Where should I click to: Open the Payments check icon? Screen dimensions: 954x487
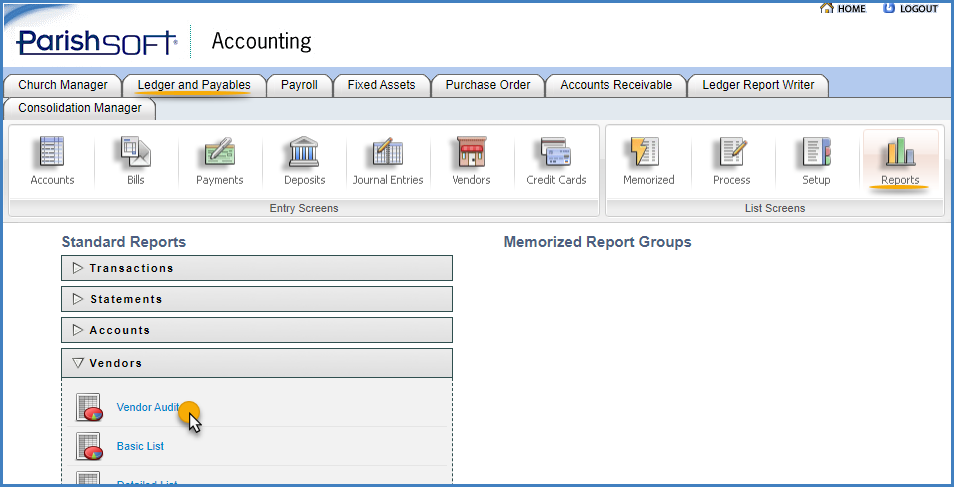click(220, 152)
